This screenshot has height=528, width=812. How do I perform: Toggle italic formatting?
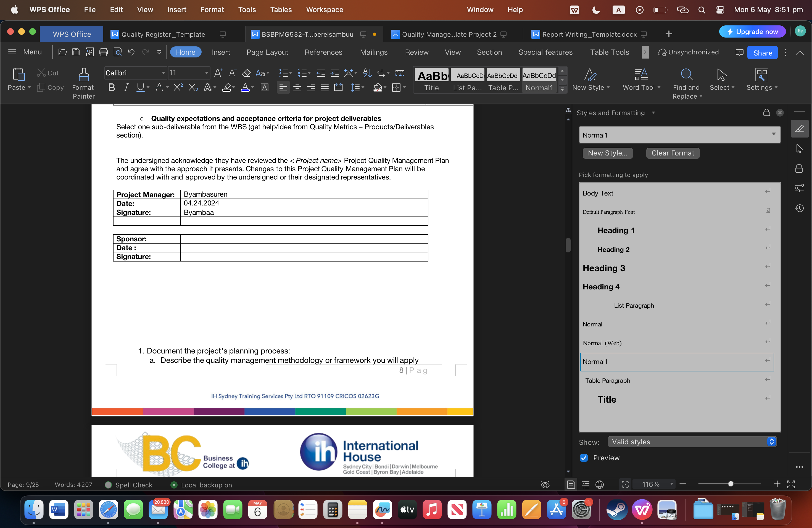[126, 88]
